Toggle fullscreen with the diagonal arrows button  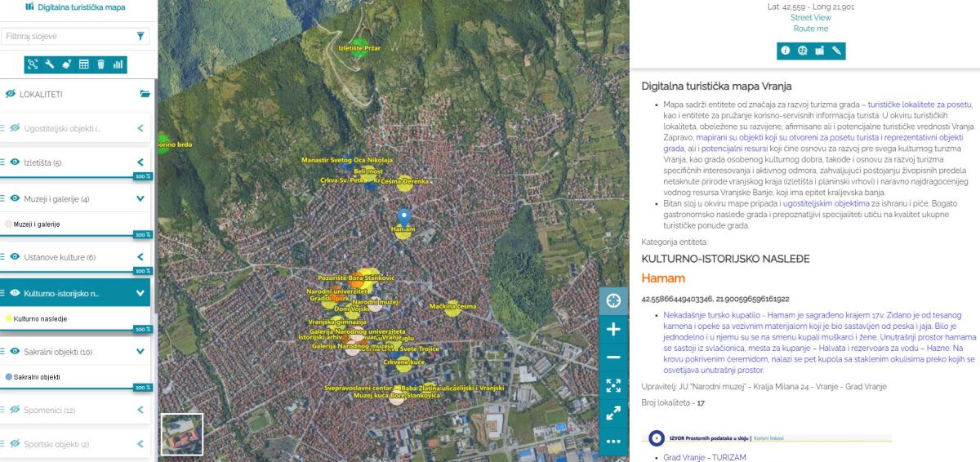613,414
